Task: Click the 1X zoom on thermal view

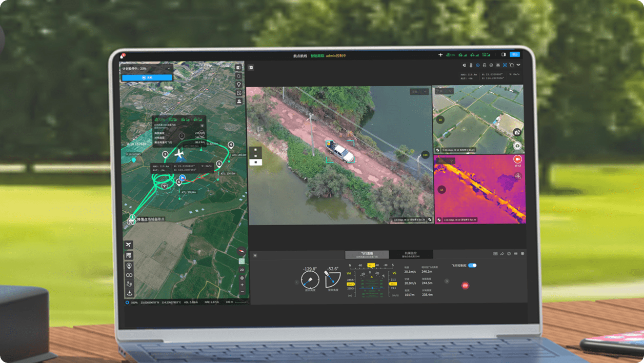Action: (x=440, y=190)
